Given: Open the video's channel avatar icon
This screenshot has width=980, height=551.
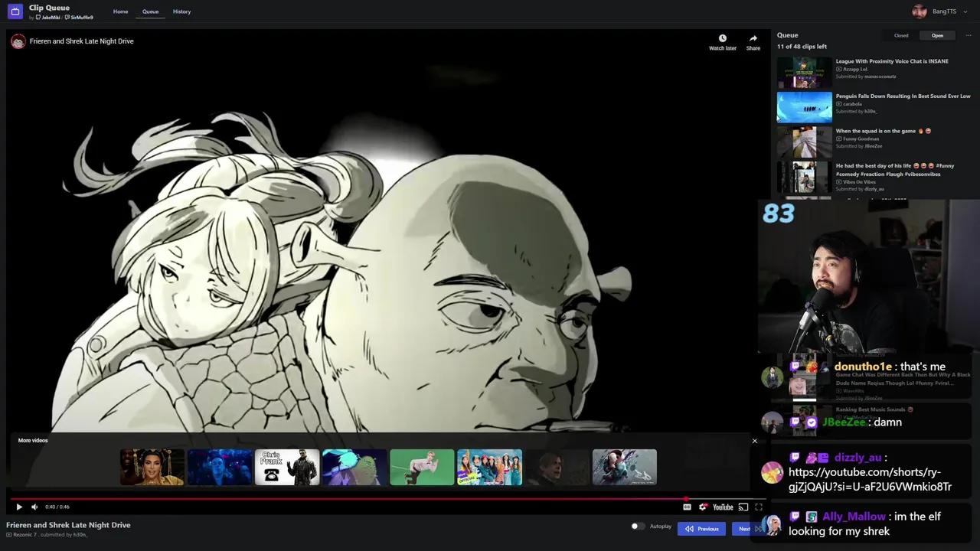Looking at the screenshot, I should 18,41.
